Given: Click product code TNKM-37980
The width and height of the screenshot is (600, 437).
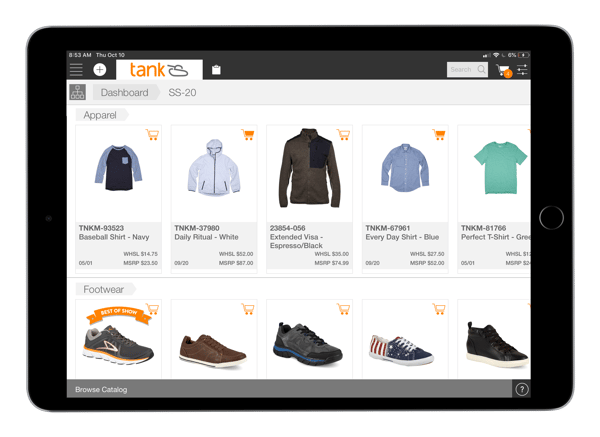Looking at the screenshot, I should coord(197,228).
